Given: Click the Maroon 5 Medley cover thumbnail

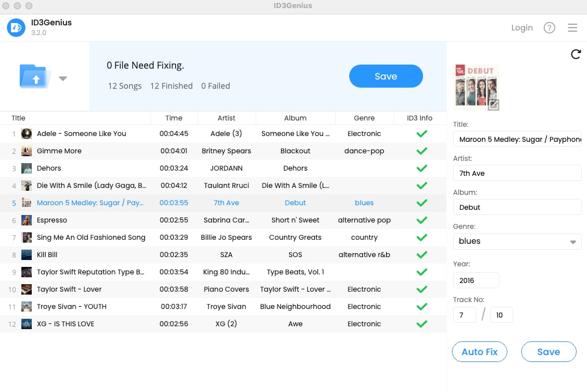Looking at the screenshot, I should [27, 203].
